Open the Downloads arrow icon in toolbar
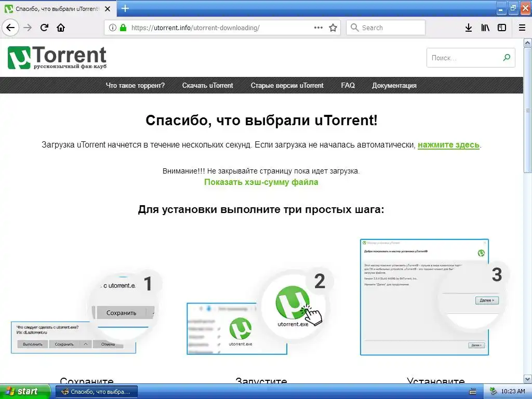This screenshot has width=532, height=399. [x=468, y=28]
